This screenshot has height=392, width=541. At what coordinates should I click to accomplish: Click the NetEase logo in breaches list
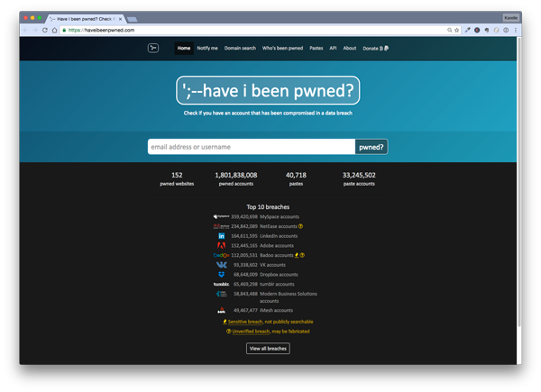[221, 226]
